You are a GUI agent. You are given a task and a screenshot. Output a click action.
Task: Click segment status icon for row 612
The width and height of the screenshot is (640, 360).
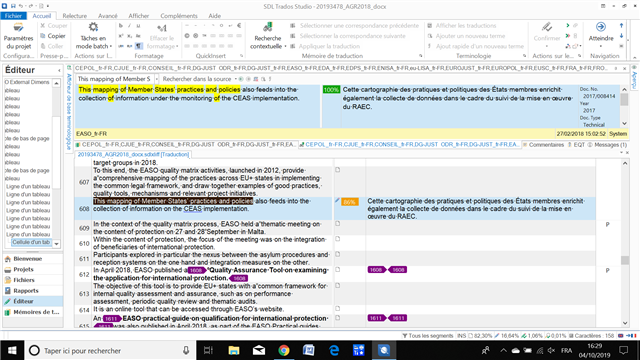pos(338,269)
